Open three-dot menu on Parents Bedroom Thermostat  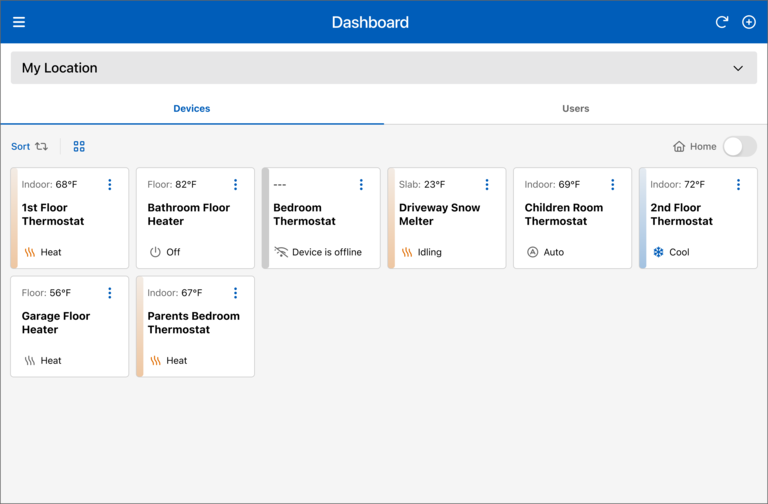pyautogui.click(x=236, y=293)
